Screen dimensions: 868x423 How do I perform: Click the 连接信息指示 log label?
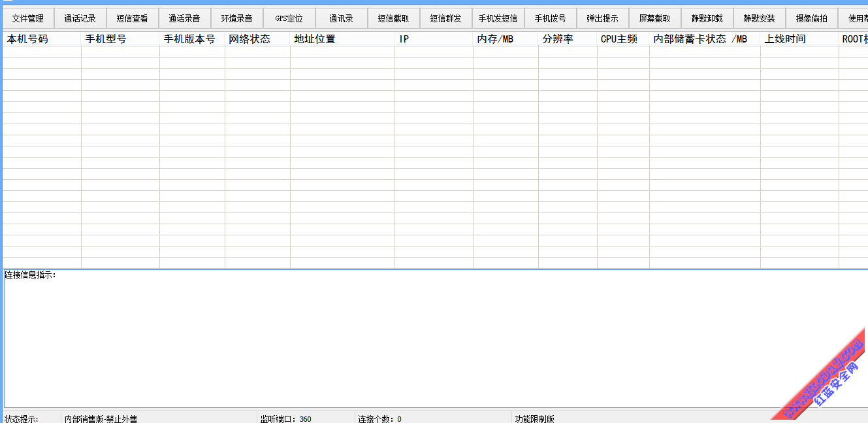coord(31,275)
